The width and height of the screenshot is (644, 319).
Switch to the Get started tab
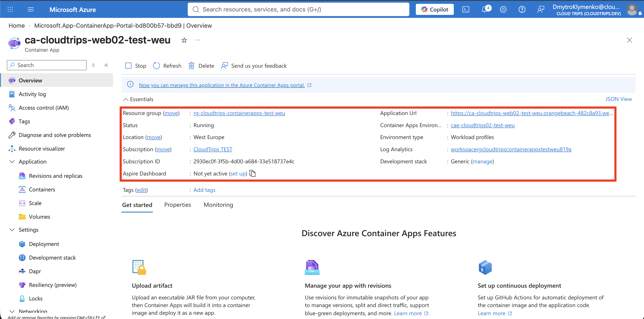137,205
